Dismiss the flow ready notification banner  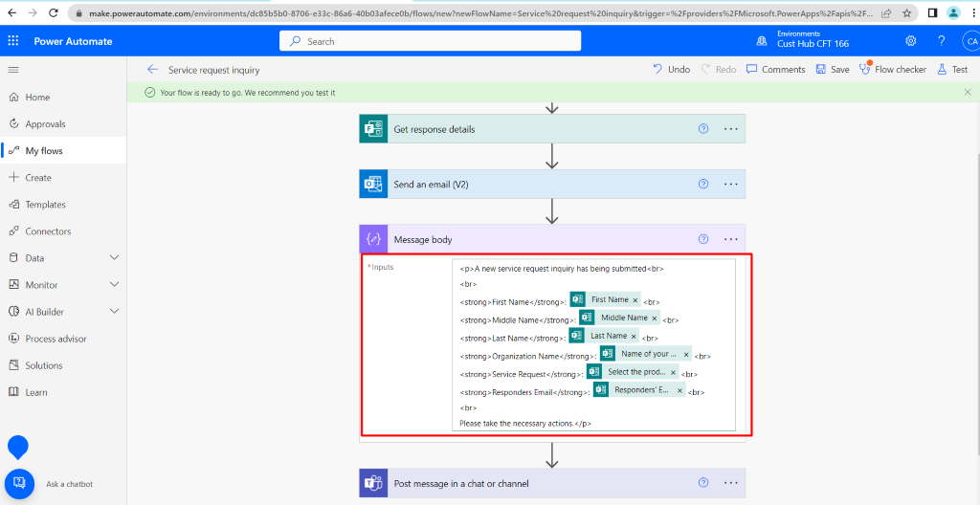click(x=966, y=93)
